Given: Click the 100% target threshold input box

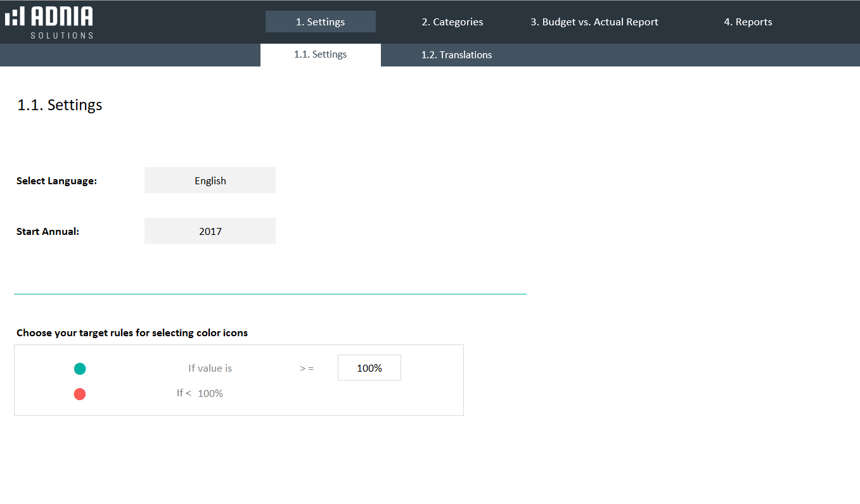Looking at the screenshot, I should [x=369, y=368].
